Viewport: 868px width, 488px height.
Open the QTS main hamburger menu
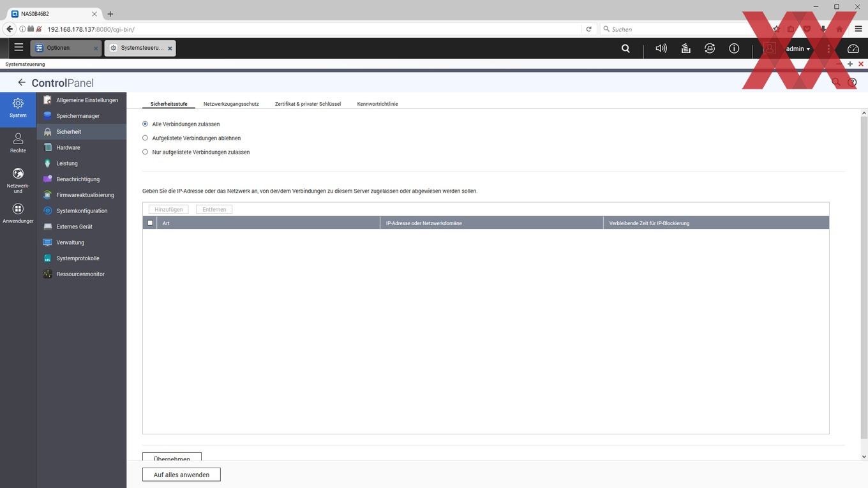tap(19, 47)
